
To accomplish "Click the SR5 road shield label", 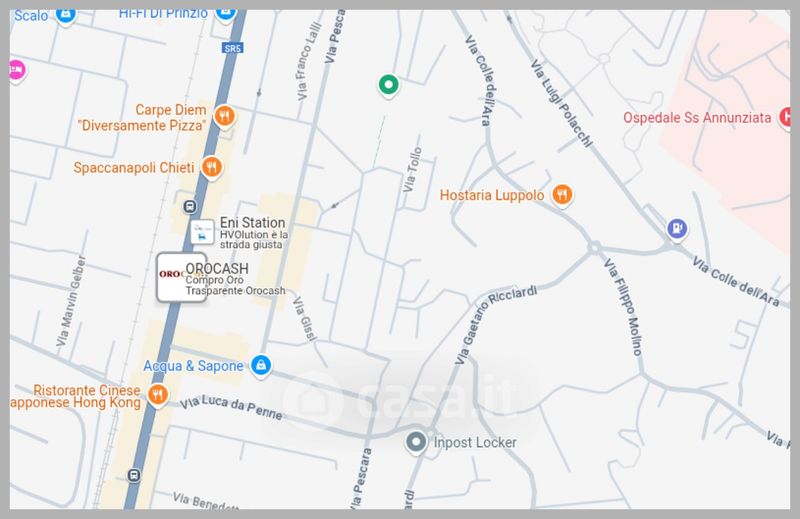I will click(233, 48).
